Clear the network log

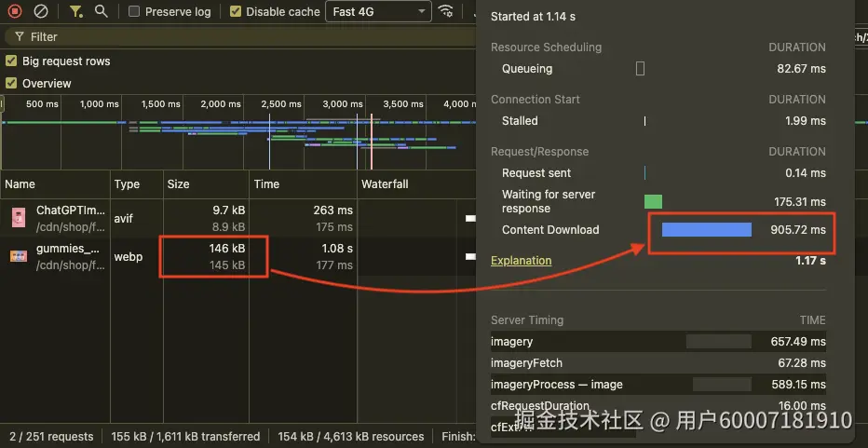[x=41, y=11]
